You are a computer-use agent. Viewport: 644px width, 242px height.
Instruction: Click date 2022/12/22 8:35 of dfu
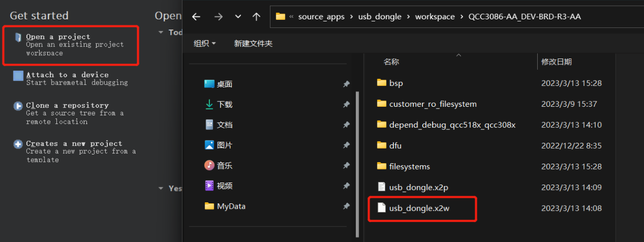[571, 145]
